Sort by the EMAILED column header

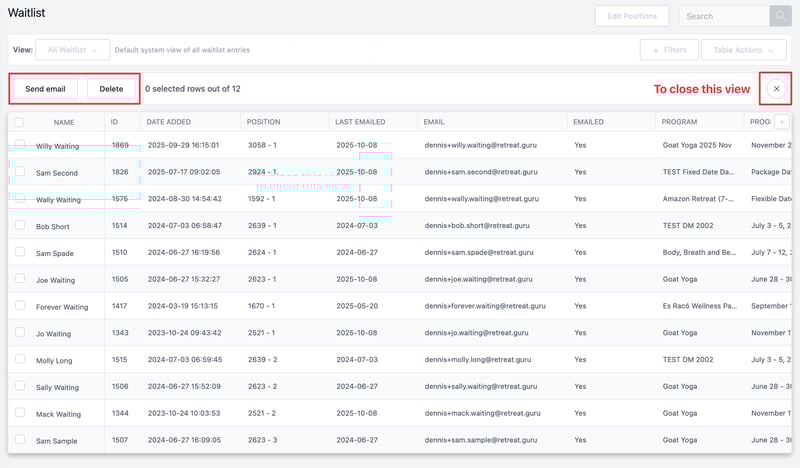click(x=588, y=122)
